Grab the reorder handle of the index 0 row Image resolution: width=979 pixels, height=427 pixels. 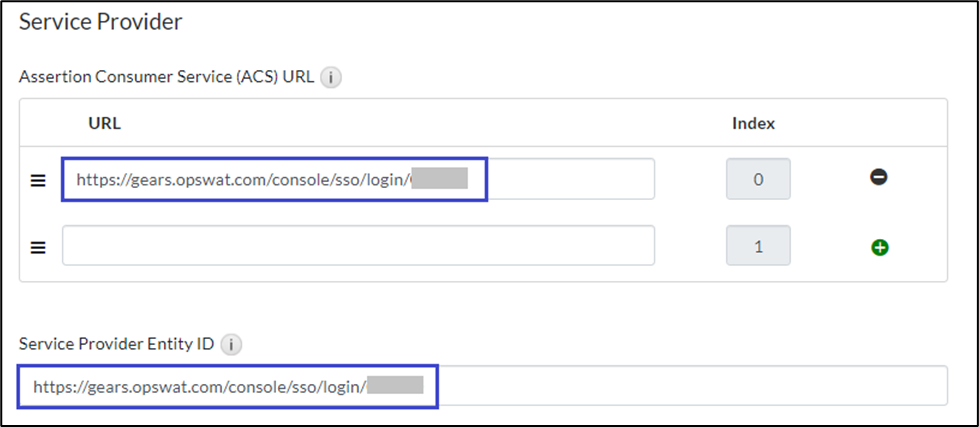tap(39, 180)
